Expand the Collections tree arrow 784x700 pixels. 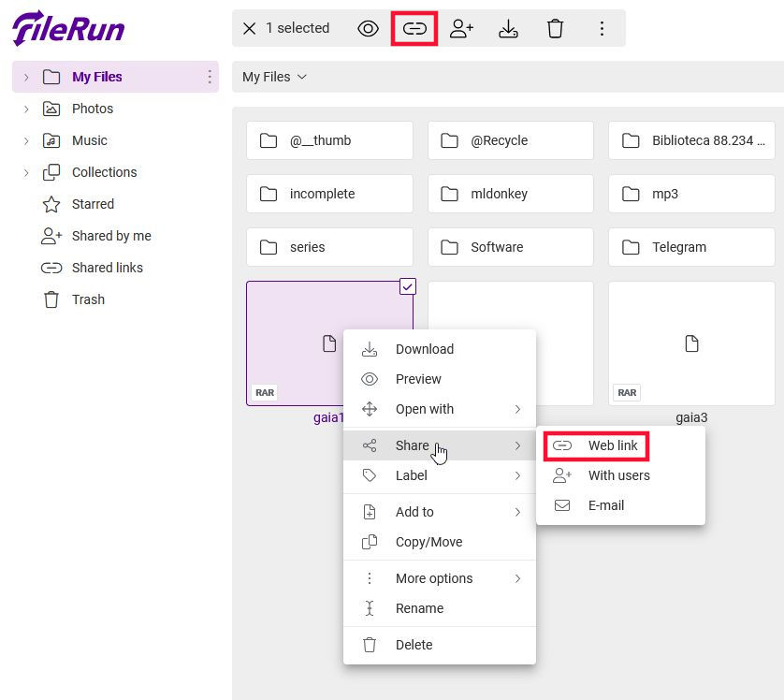(26, 173)
